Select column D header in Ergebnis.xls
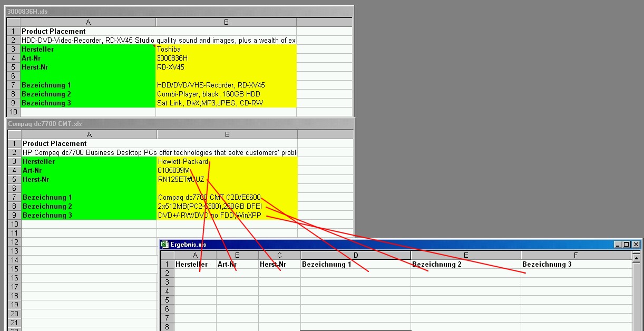This screenshot has height=331, width=644. (x=356, y=256)
